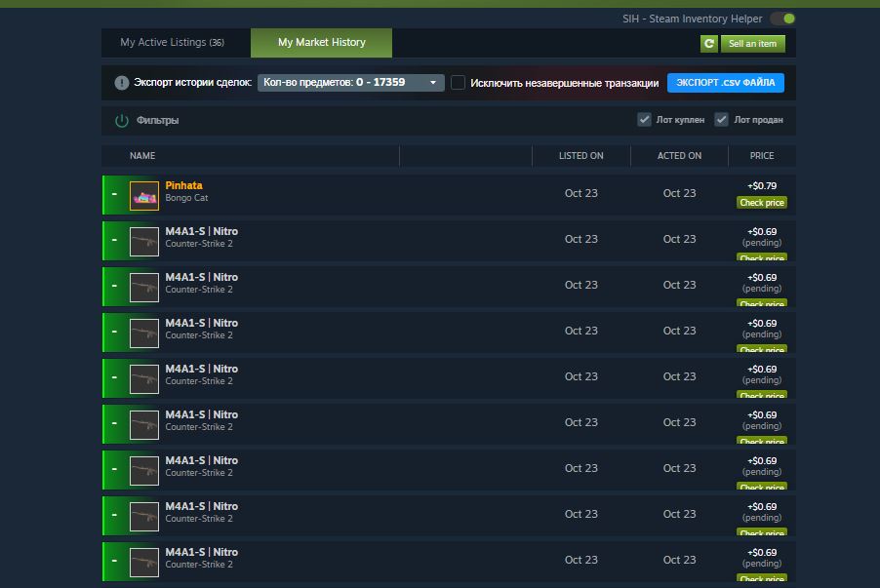The image size is (880, 588).
Task: Click the green refresh icon button
Action: [709, 44]
